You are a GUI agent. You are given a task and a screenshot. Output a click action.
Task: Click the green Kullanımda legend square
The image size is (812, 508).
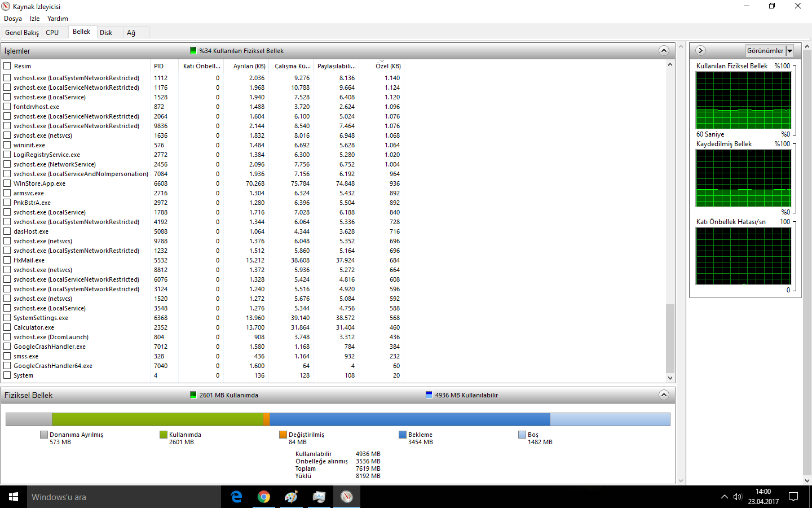click(x=164, y=435)
